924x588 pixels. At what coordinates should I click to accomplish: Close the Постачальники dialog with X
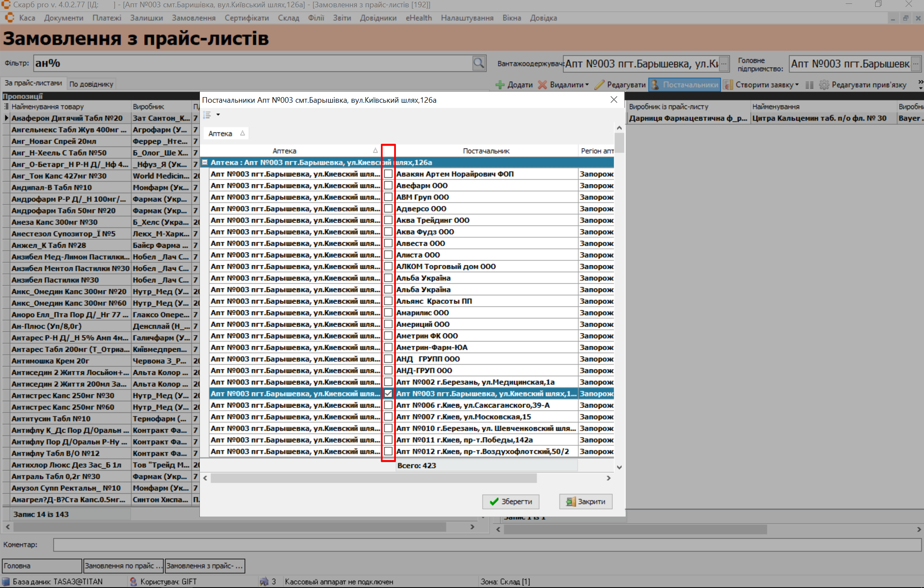coord(614,99)
